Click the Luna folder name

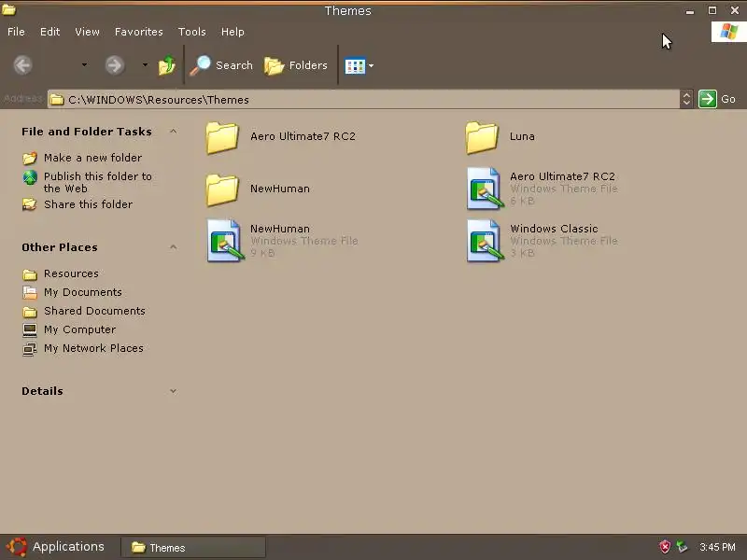[522, 136]
